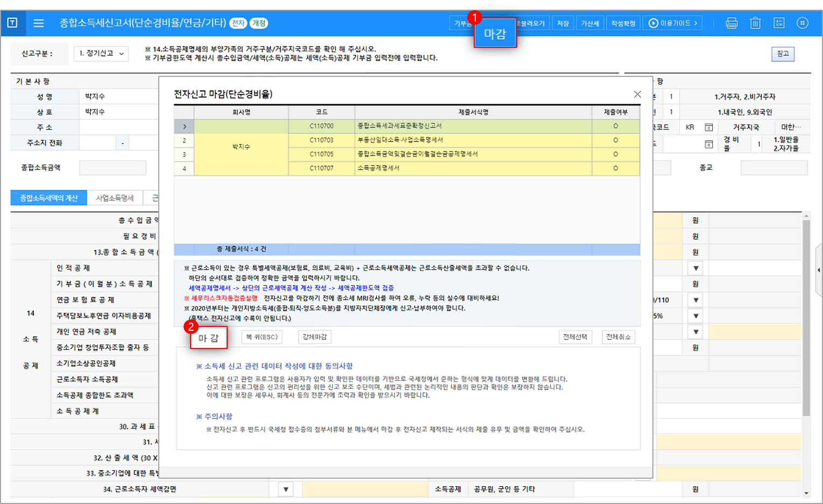Open dropdown arrow in 근로소득자 세액감면 row

tap(286, 489)
